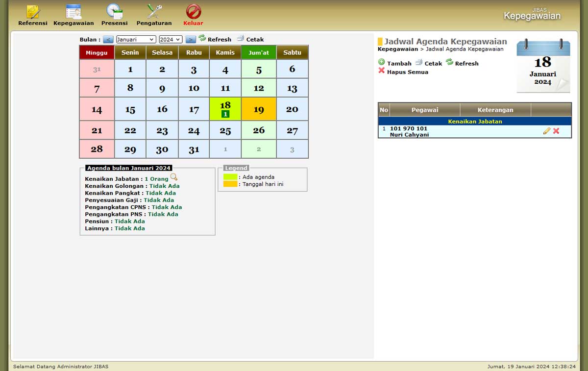Print the agenda list with Cetak
This screenshot has height=371, width=588.
point(429,63)
